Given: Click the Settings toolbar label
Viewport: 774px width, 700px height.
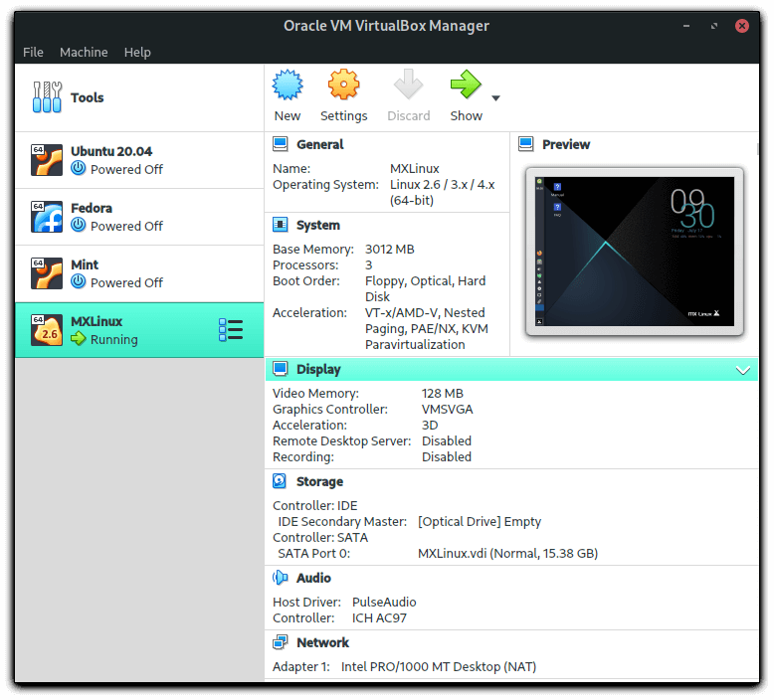Looking at the screenshot, I should pos(344,116).
